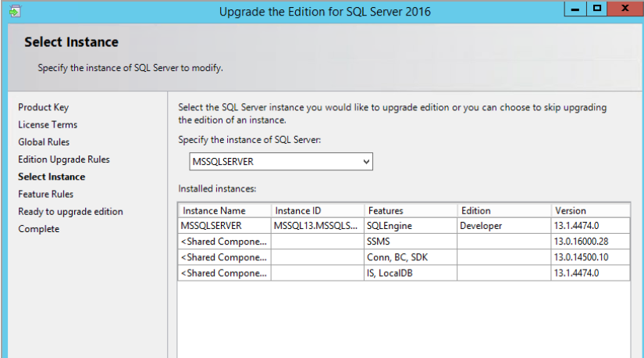
Task: Select the MSSQLSERVER combo box field
Action: tap(281, 162)
